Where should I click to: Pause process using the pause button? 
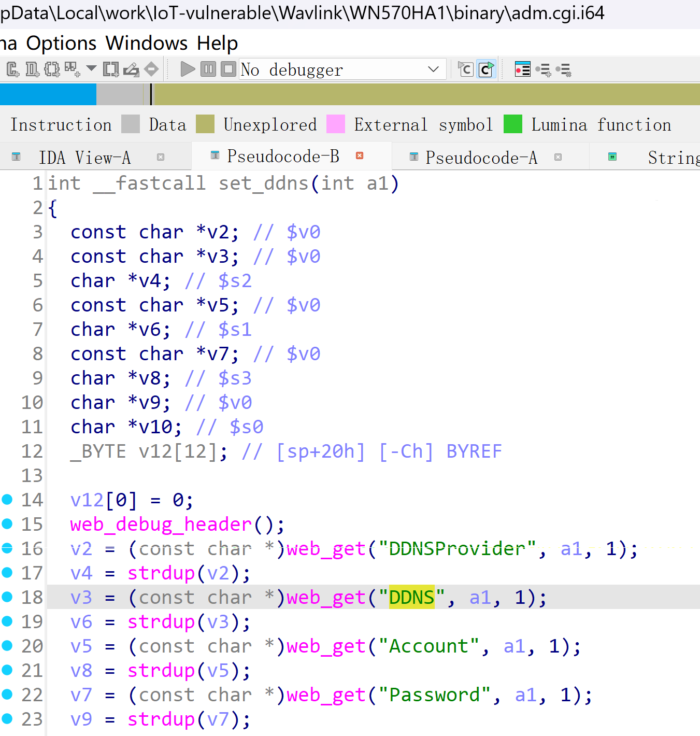(208, 69)
